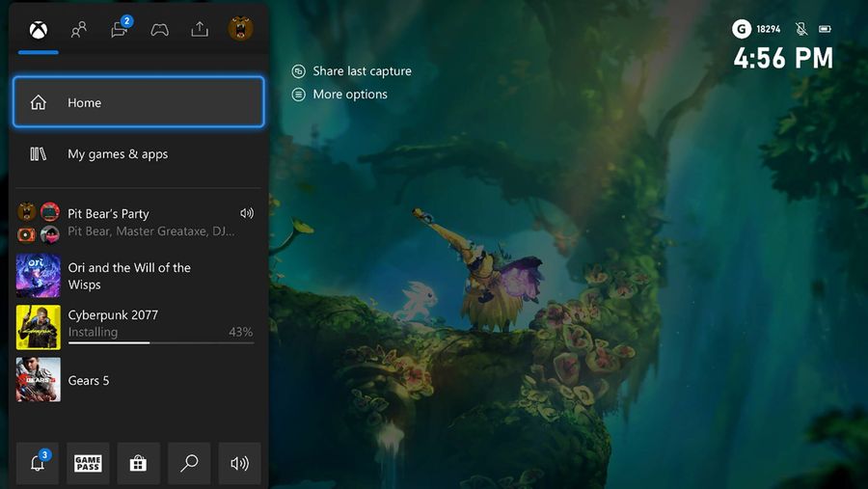
Task: Click gamerscore value 18294
Action: click(x=769, y=29)
